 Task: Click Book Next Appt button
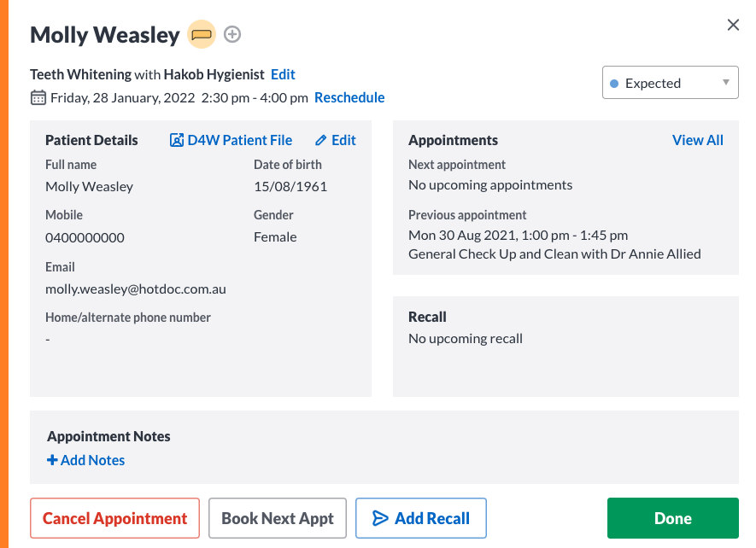(x=278, y=518)
